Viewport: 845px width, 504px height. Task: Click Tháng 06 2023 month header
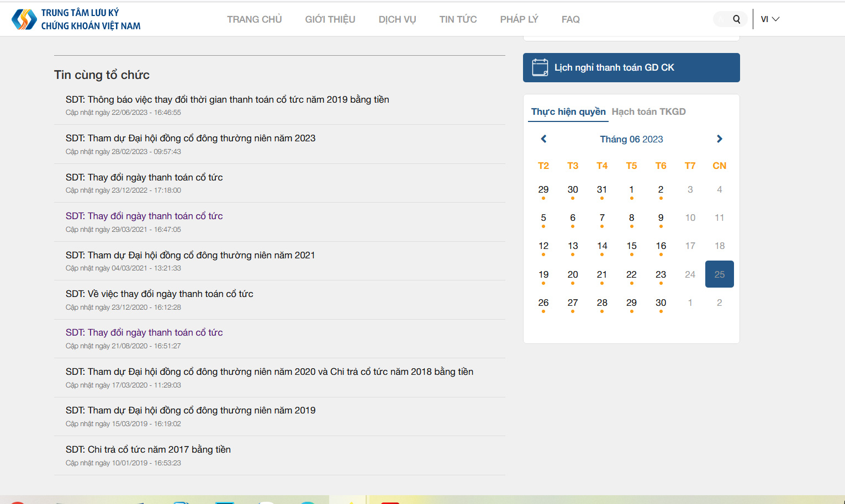[631, 139]
